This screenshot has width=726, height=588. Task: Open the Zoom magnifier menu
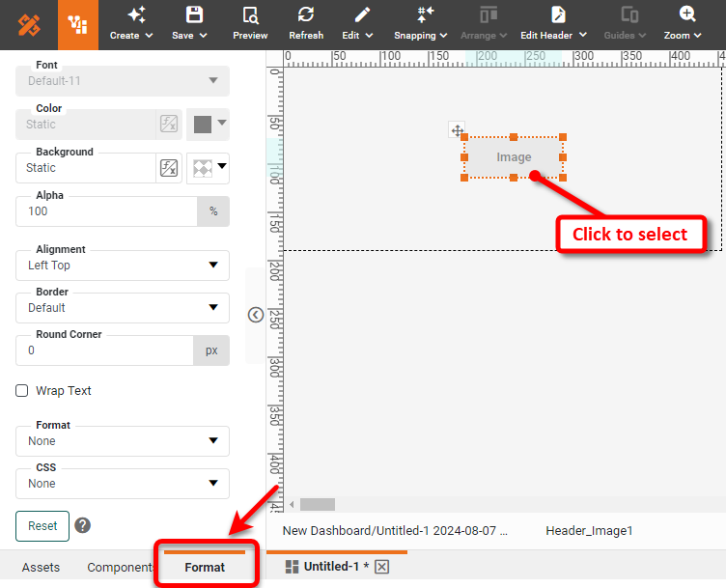[x=687, y=15]
